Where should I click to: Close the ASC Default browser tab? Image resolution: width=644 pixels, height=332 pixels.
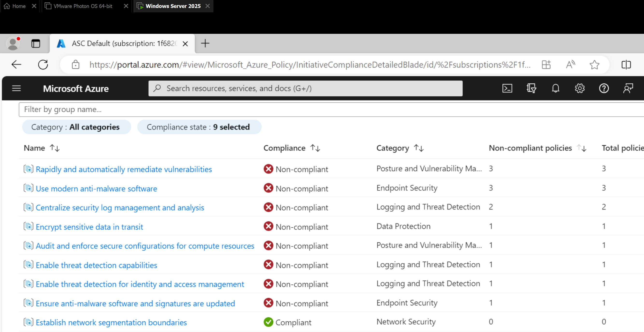[185, 44]
